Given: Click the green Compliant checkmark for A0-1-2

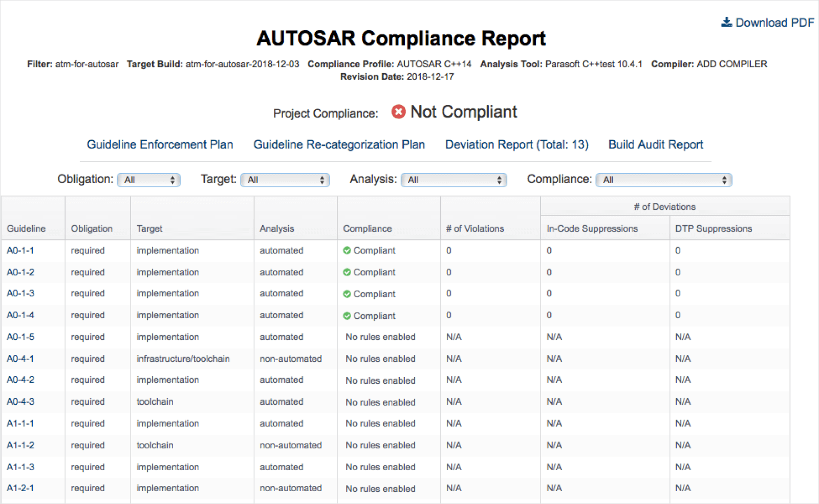Looking at the screenshot, I should 347,272.
